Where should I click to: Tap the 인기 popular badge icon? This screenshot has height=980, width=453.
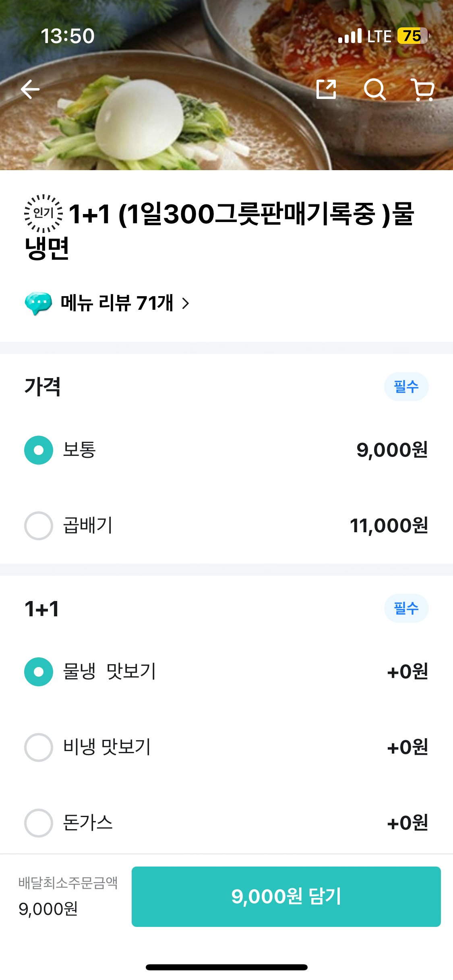coord(43,214)
